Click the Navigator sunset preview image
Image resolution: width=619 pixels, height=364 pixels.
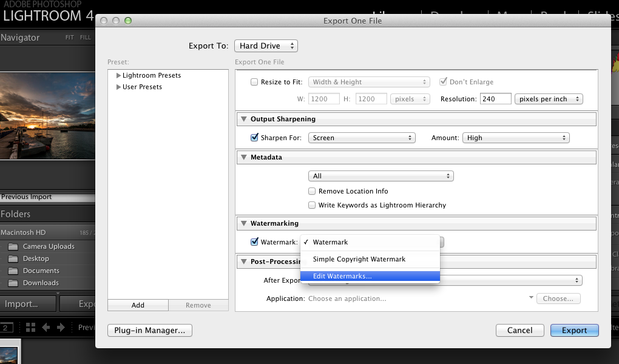(x=47, y=116)
